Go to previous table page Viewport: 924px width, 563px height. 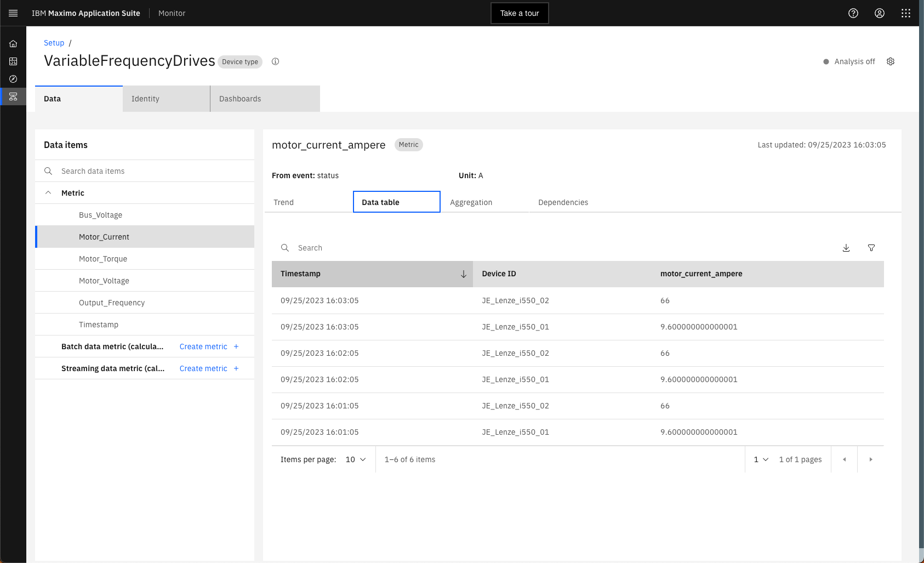[845, 459]
